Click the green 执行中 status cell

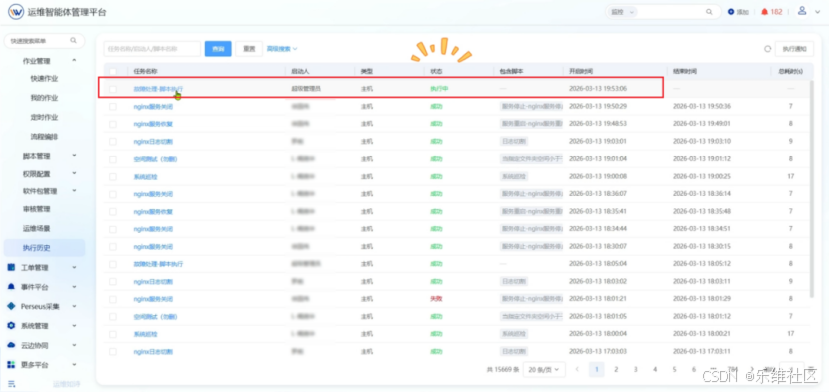pos(439,89)
